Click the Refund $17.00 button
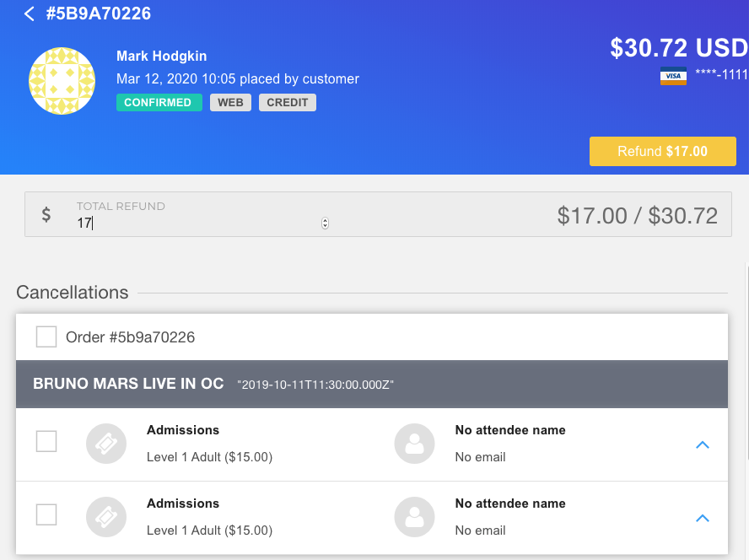Image resolution: width=749 pixels, height=560 pixels. tap(662, 152)
